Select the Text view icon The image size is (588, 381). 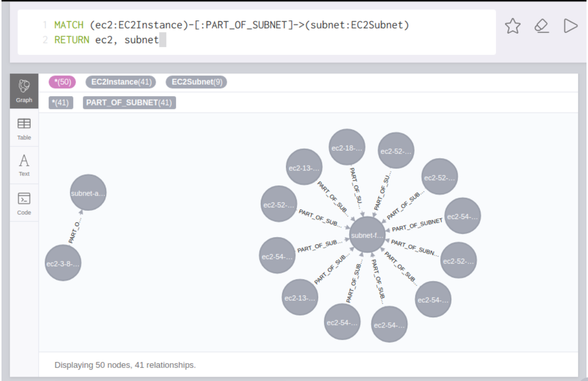coord(24,165)
